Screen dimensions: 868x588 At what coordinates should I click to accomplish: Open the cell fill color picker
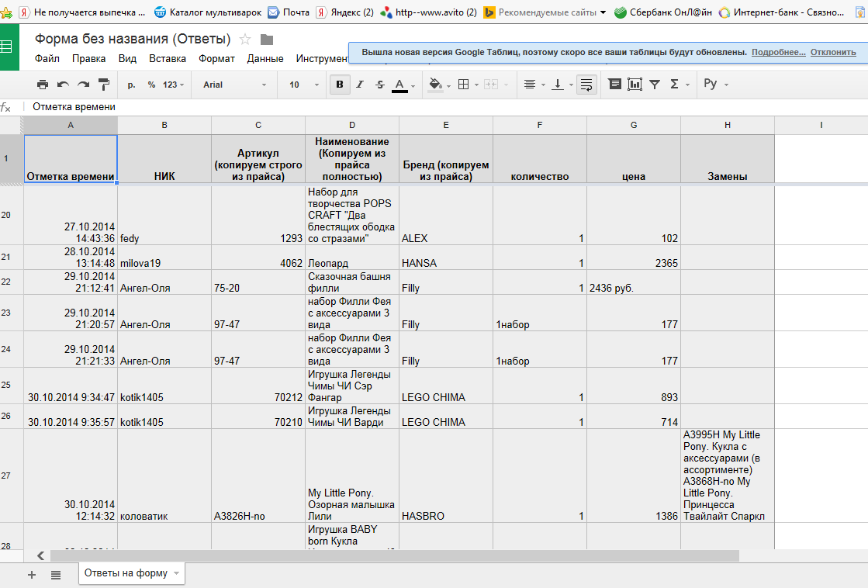435,85
